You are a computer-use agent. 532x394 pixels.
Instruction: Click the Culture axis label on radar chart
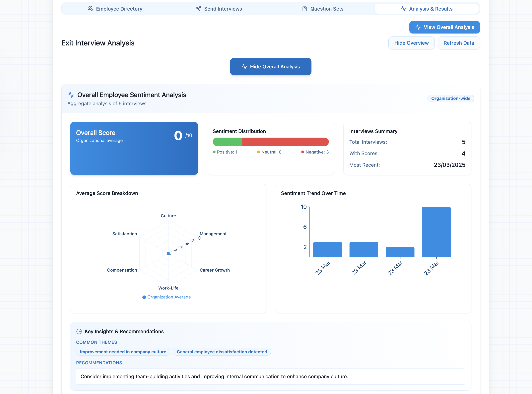[168, 216]
